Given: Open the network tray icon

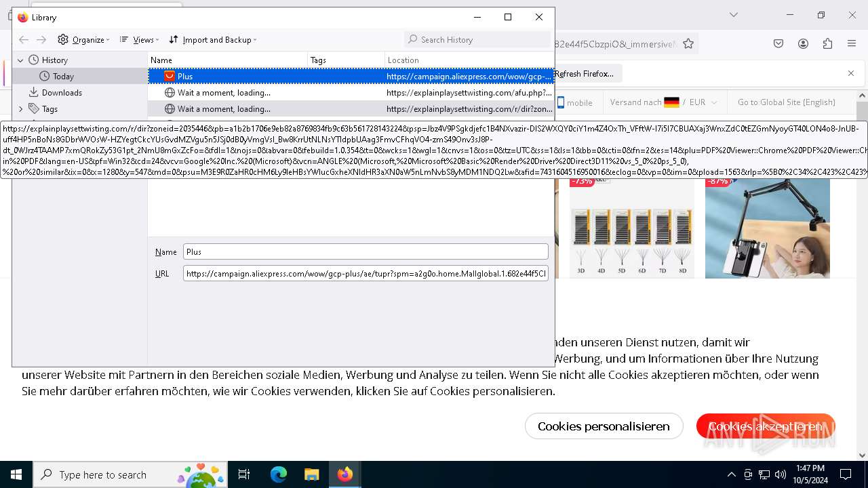Looking at the screenshot, I should pos(764,474).
